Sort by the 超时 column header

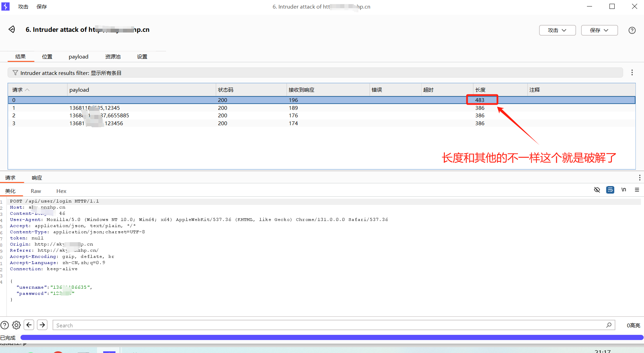click(x=447, y=90)
